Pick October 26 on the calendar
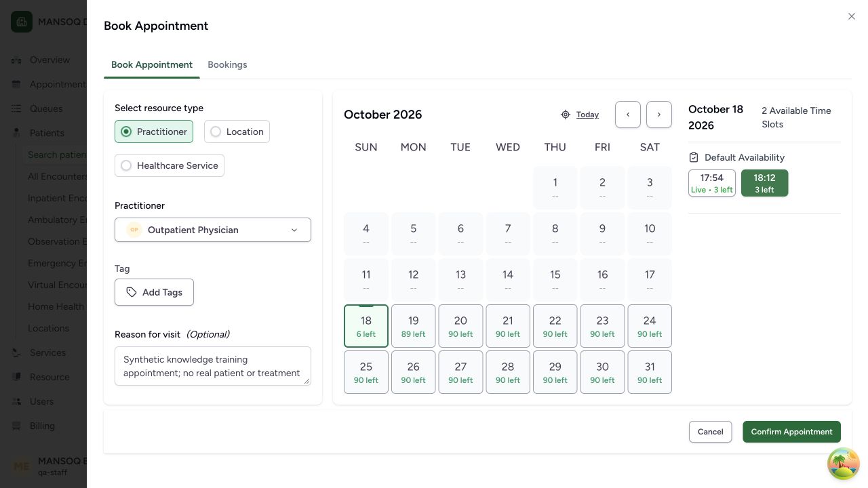868x488 pixels. 414,372
